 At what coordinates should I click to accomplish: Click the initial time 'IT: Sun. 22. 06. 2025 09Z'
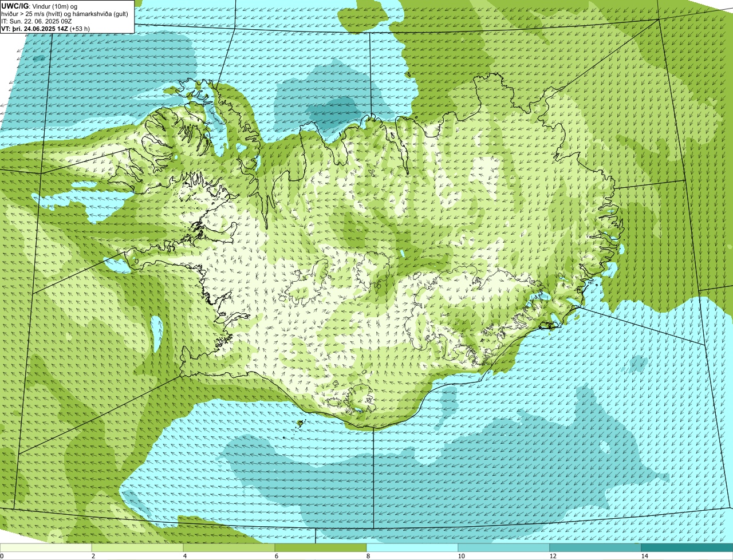(36, 21)
